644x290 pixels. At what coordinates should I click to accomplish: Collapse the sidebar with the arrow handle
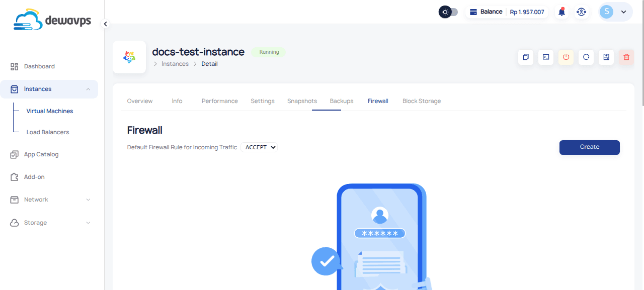(105, 24)
